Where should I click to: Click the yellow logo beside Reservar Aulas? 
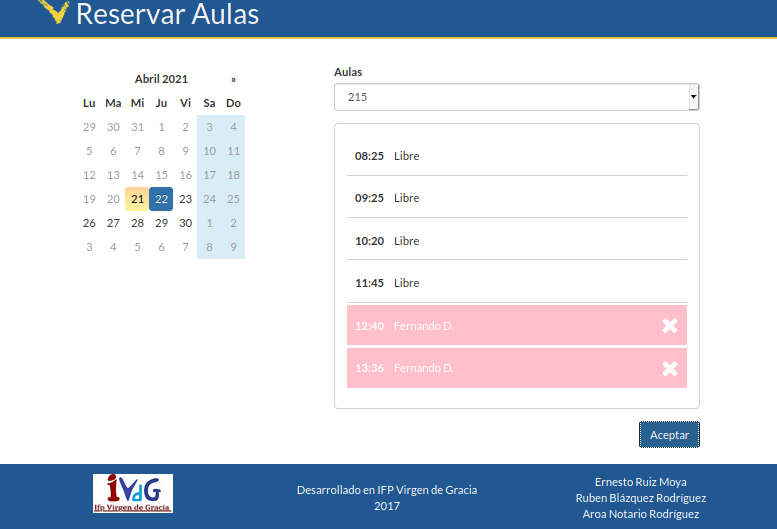(x=53, y=12)
